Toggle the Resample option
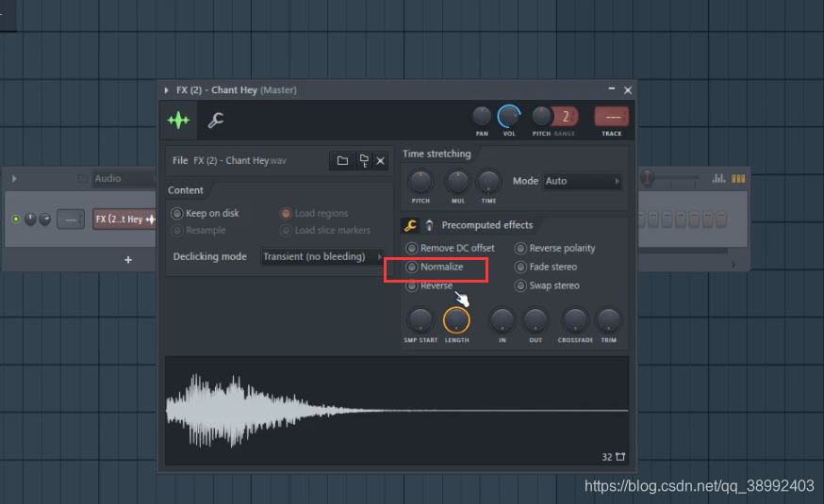Viewport: 824px width, 504px height. (199, 231)
